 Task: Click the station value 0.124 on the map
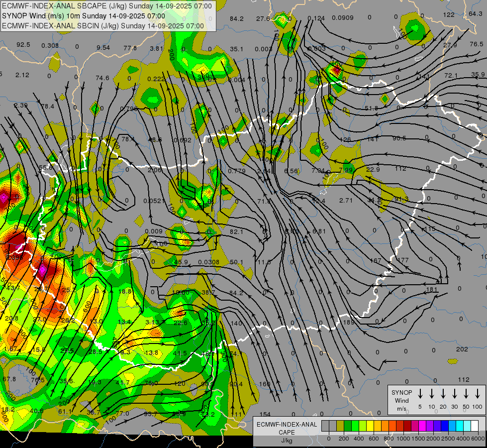316,18
